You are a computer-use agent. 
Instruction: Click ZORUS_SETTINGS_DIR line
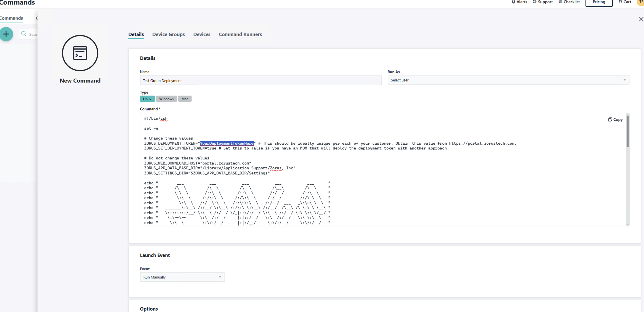(207, 173)
